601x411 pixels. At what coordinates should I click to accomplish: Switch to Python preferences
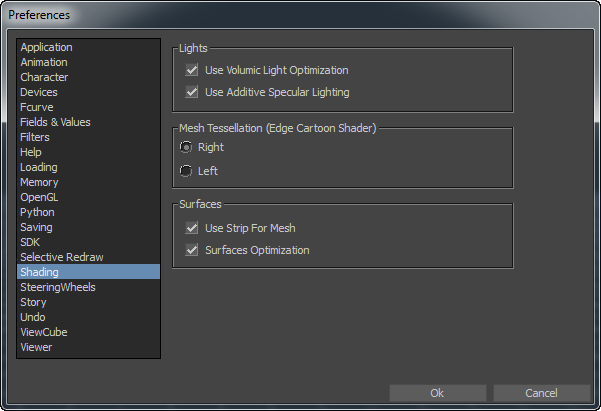click(x=37, y=212)
